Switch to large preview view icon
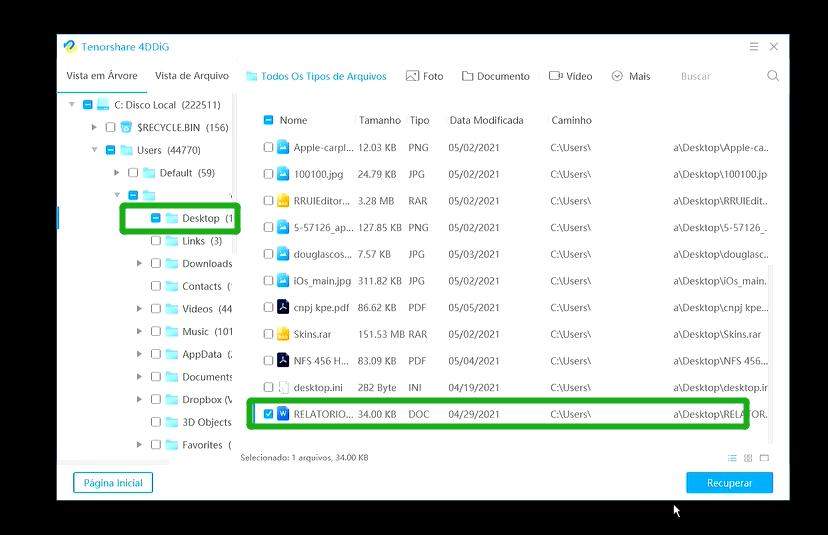The width and height of the screenshot is (828, 535). [x=764, y=458]
